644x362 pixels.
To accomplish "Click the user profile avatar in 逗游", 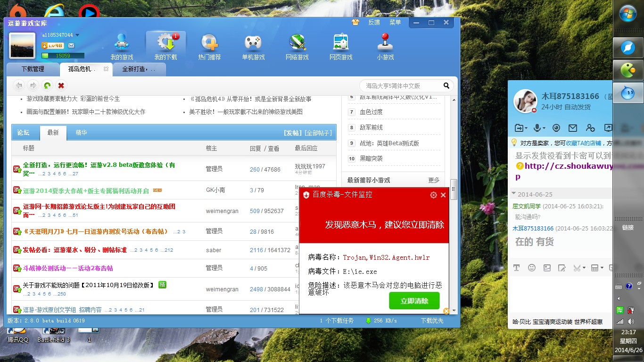I will point(22,46).
